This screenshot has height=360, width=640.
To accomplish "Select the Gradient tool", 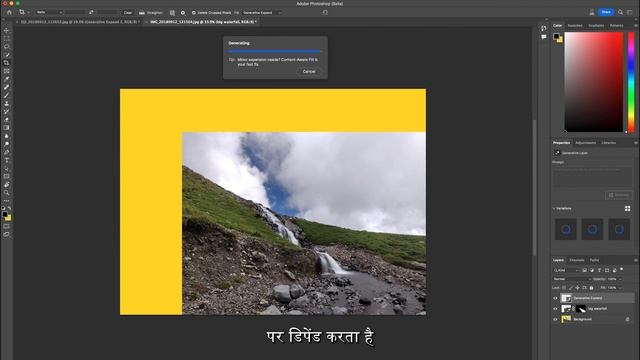I will click(x=6, y=128).
